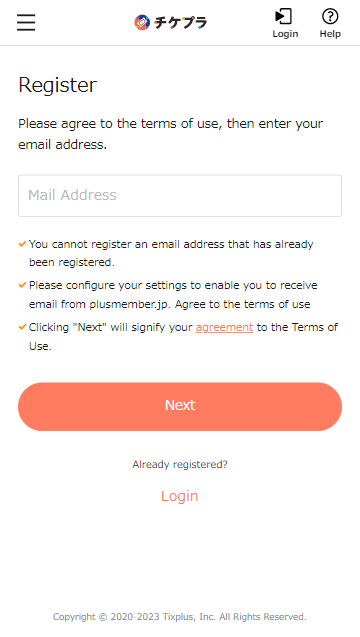Click the "Please agree to the terms" instruction
Screen dimensions: 360x637
click(171, 134)
